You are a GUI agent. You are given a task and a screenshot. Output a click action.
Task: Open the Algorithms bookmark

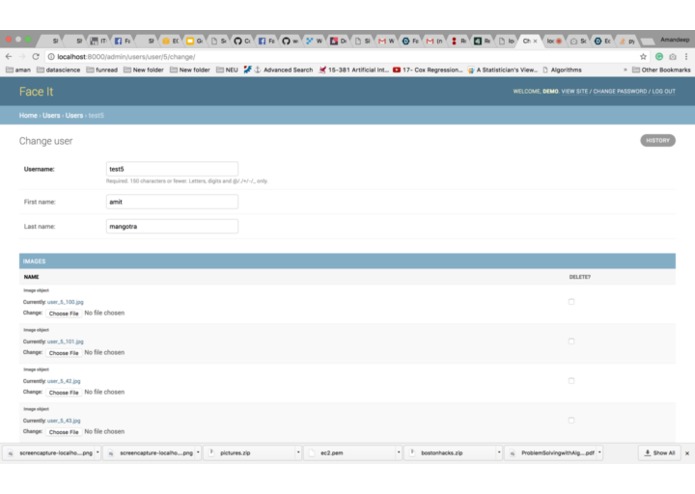[562, 70]
